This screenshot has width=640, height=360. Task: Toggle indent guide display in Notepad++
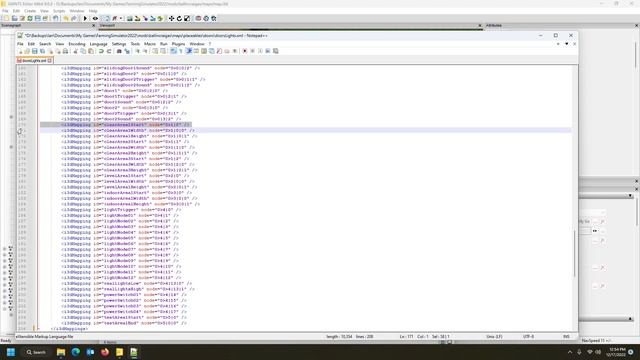[x=189, y=51]
